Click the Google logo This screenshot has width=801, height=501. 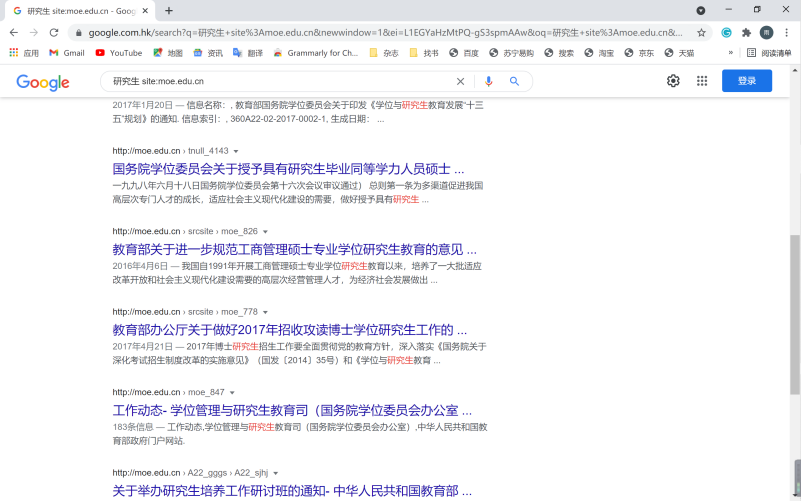coord(43,82)
